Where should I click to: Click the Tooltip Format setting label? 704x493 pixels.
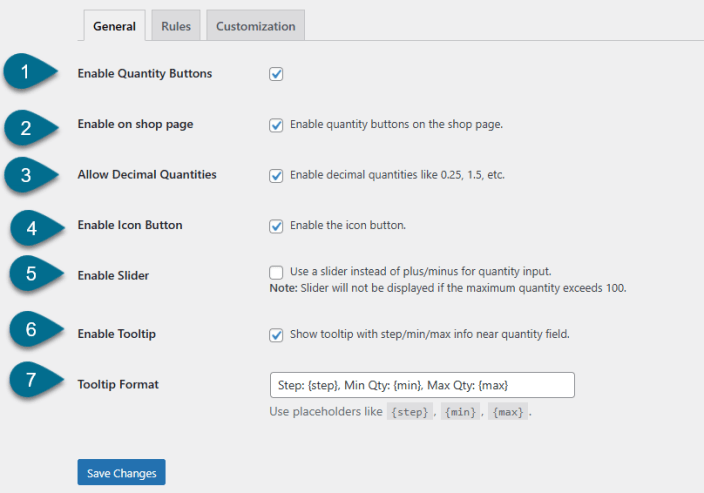118,385
